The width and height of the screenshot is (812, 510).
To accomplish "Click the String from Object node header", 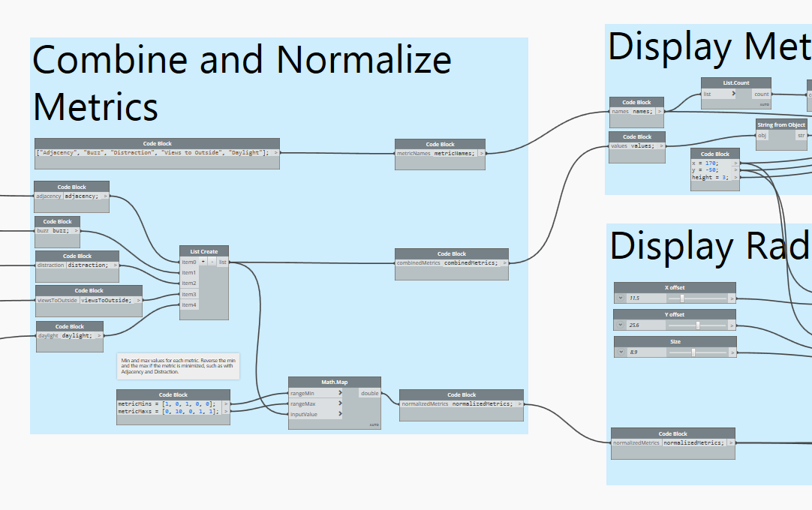I will (x=781, y=124).
